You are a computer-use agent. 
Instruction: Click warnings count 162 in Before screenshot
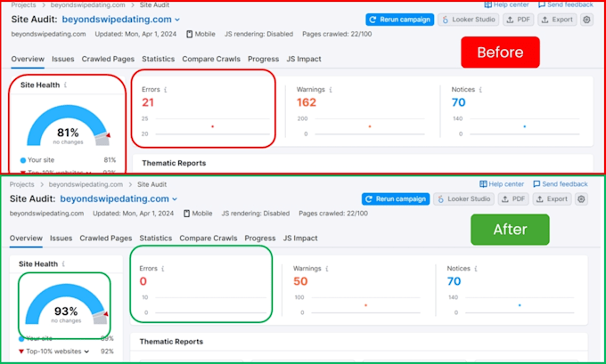tap(307, 102)
